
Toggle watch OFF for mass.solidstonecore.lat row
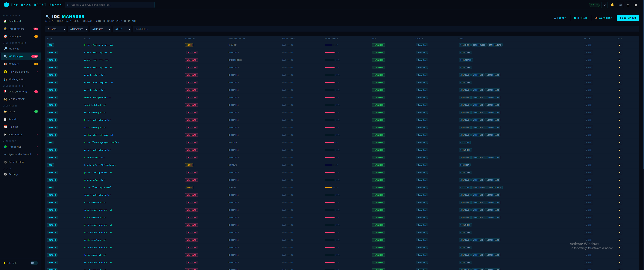pos(588,210)
